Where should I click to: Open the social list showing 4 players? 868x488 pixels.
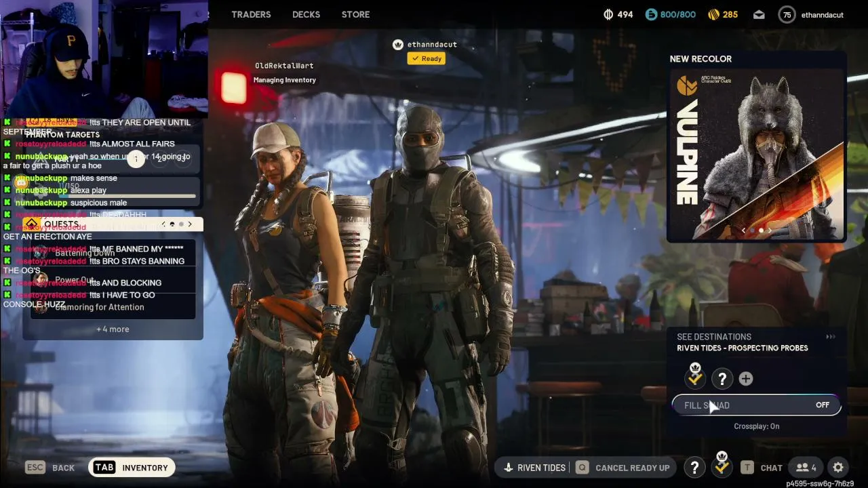coord(806,468)
